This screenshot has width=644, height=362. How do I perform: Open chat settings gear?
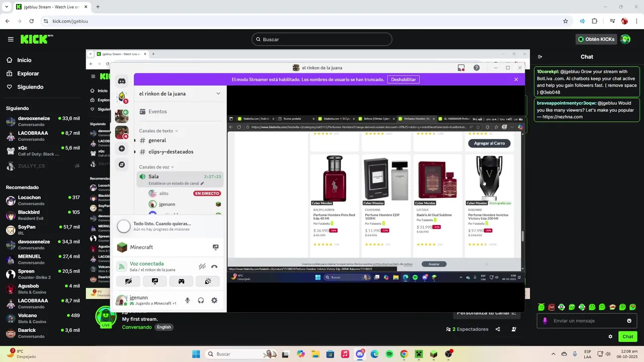click(x=610, y=336)
